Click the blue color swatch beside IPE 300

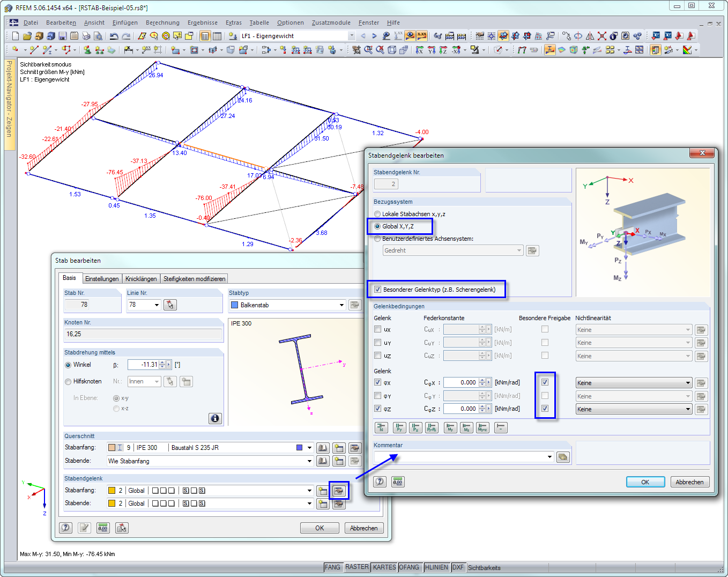pos(300,447)
